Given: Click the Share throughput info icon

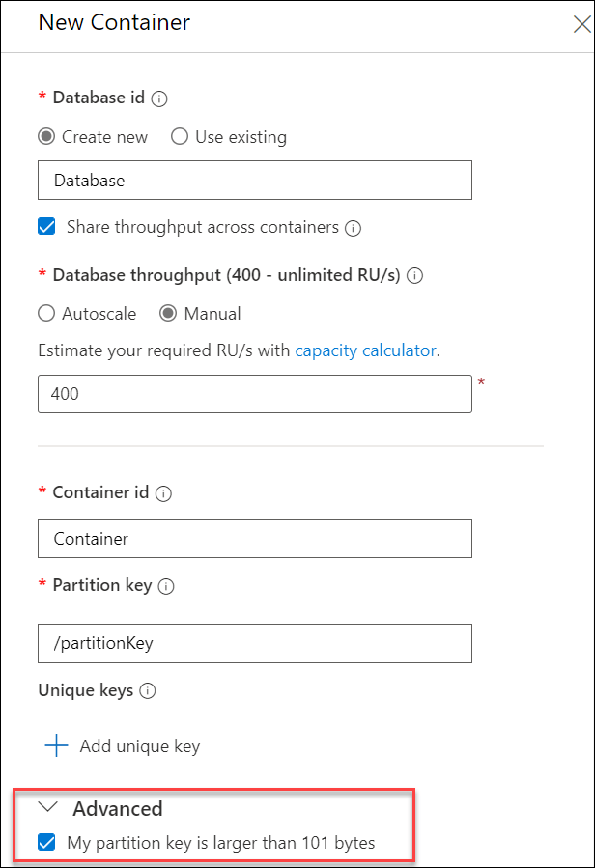Looking at the screenshot, I should 353,227.
